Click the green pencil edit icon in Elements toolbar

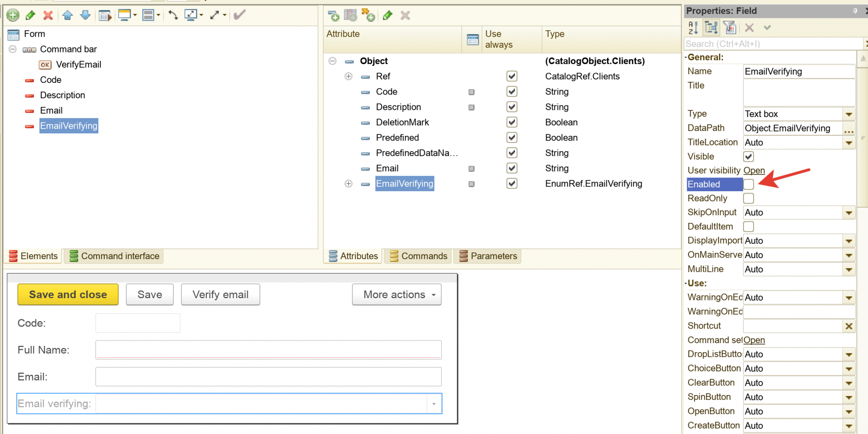coord(30,15)
